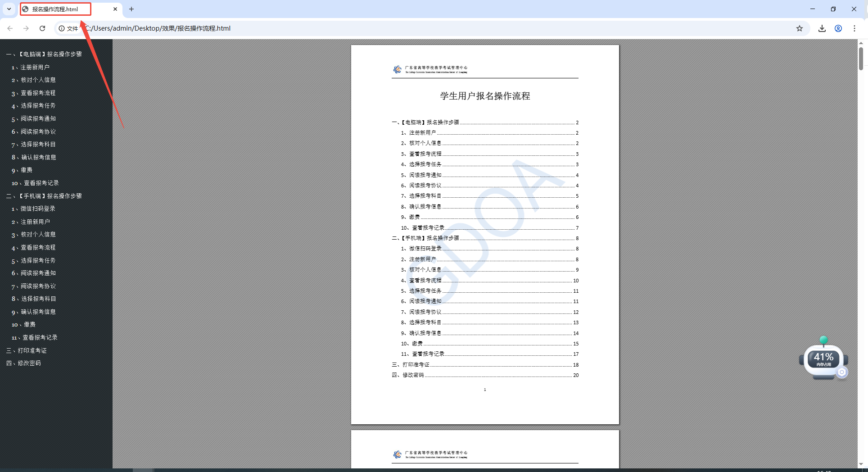Go to sidebar 7、选择报考科目 under 电脑端

34,144
